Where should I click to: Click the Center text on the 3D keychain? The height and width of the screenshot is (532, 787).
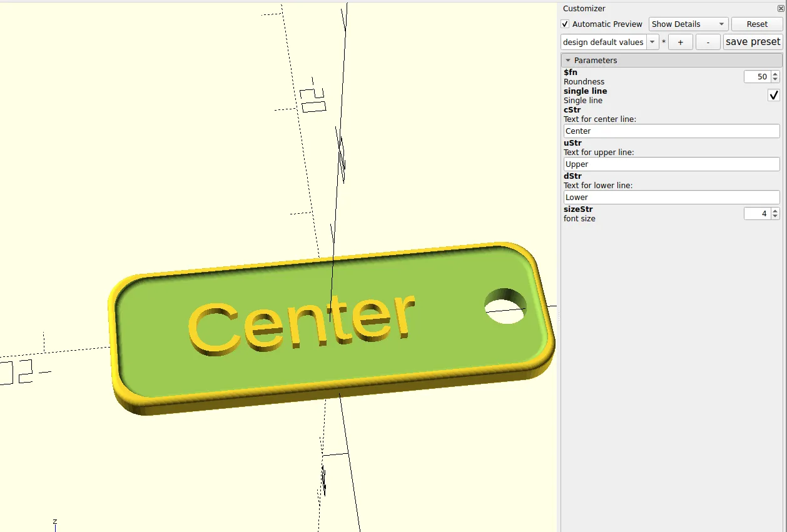point(301,326)
